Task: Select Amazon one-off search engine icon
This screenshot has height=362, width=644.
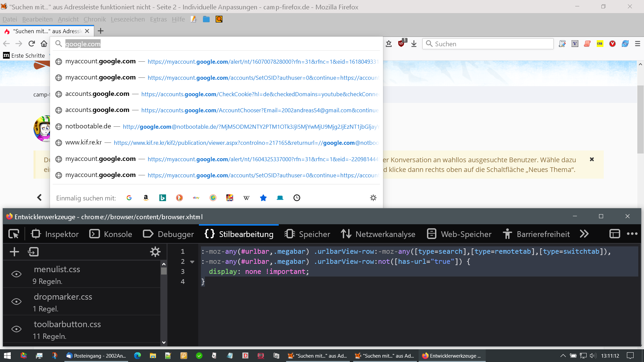Action: tap(146, 198)
